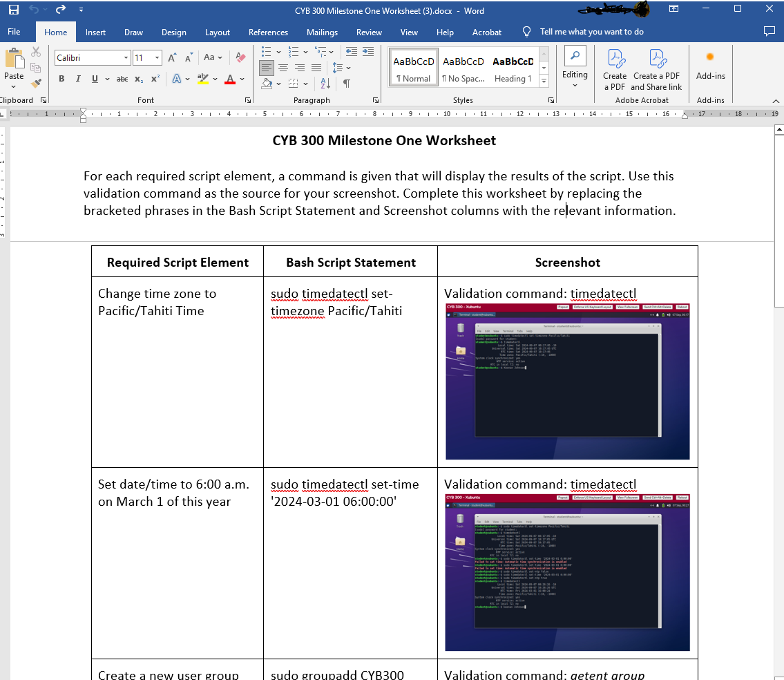Viewport: 784px width, 680px height.
Task: Click the Ribbon Display Options icon
Action: click(674, 9)
